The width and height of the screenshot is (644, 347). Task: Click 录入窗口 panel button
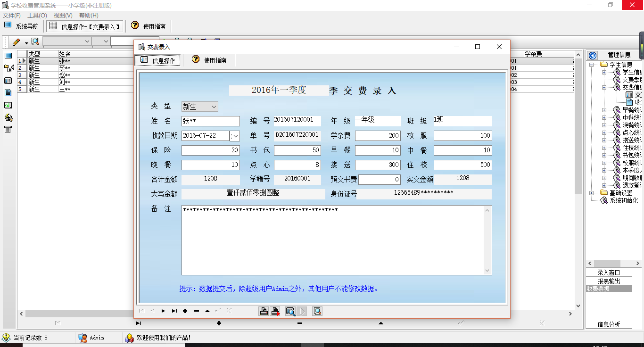click(609, 273)
